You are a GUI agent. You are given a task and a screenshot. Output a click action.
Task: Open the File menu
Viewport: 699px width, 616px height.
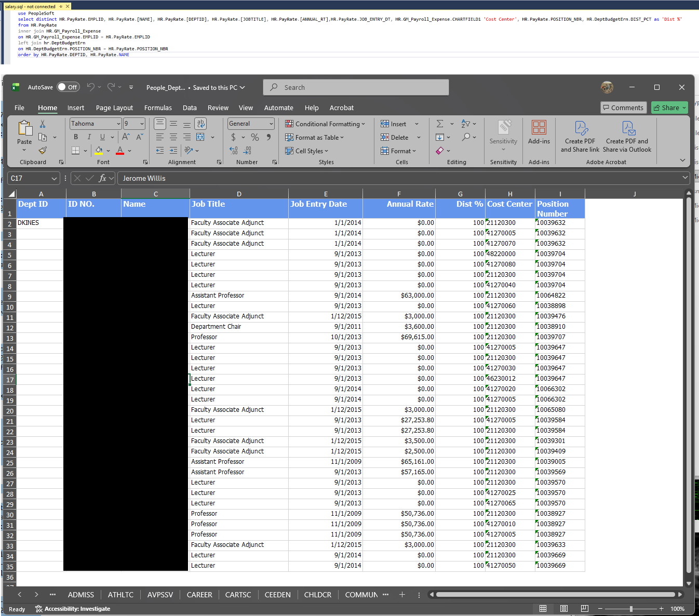19,108
